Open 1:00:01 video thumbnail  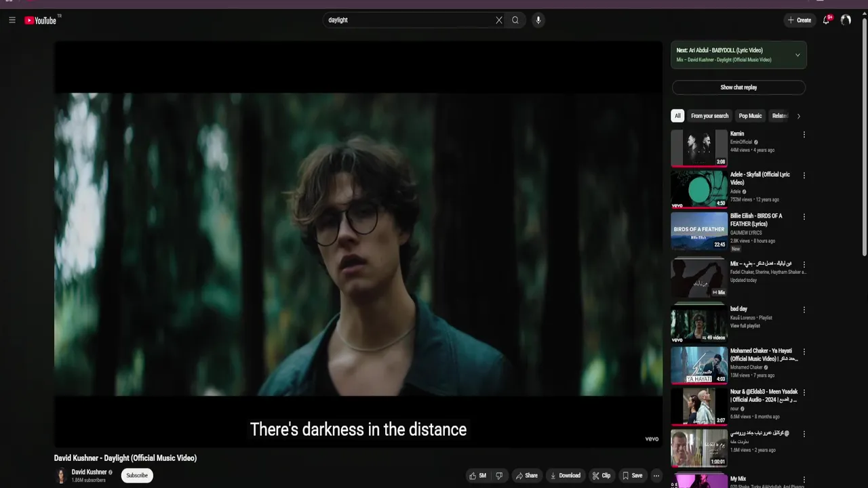(699, 448)
